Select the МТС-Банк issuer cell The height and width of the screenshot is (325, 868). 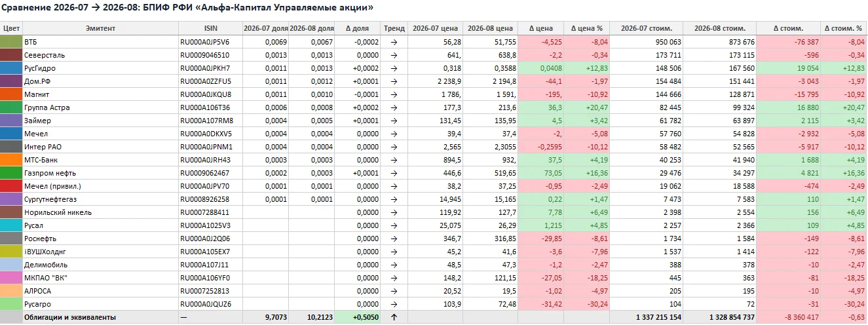pyautogui.click(x=100, y=160)
